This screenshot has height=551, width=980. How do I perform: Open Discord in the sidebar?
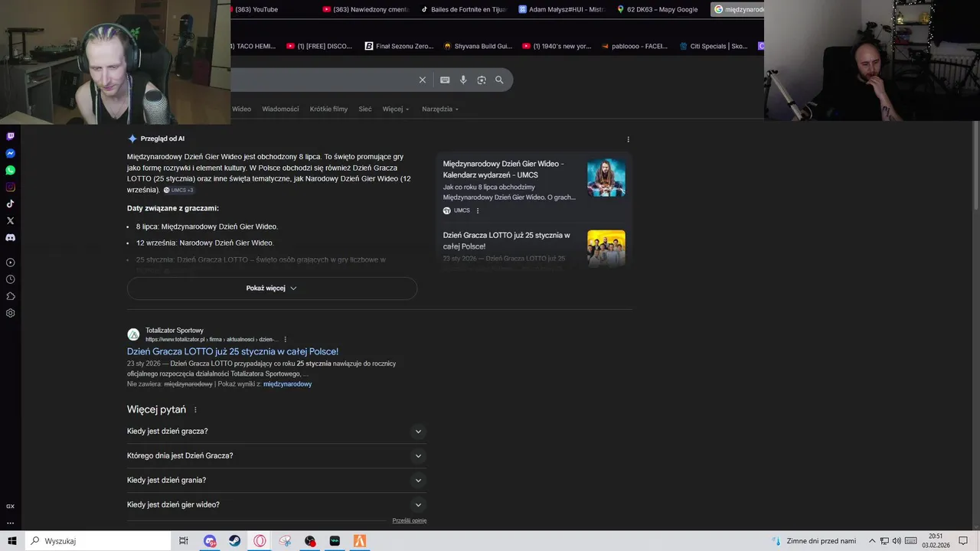coord(10,237)
